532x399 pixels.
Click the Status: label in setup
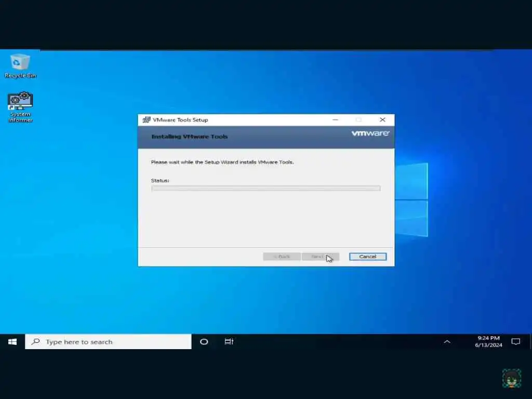(x=160, y=180)
